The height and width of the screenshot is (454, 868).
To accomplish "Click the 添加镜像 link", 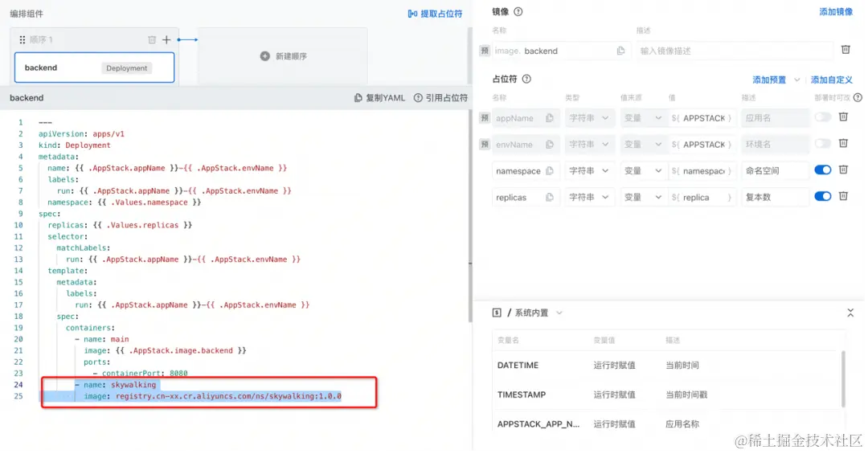I will (x=836, y=11).
